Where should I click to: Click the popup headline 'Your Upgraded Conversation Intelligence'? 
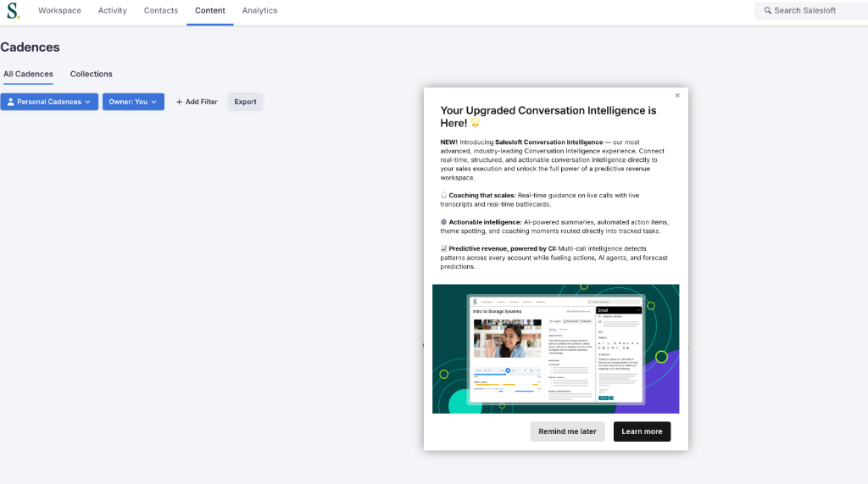tap(548, 117)
